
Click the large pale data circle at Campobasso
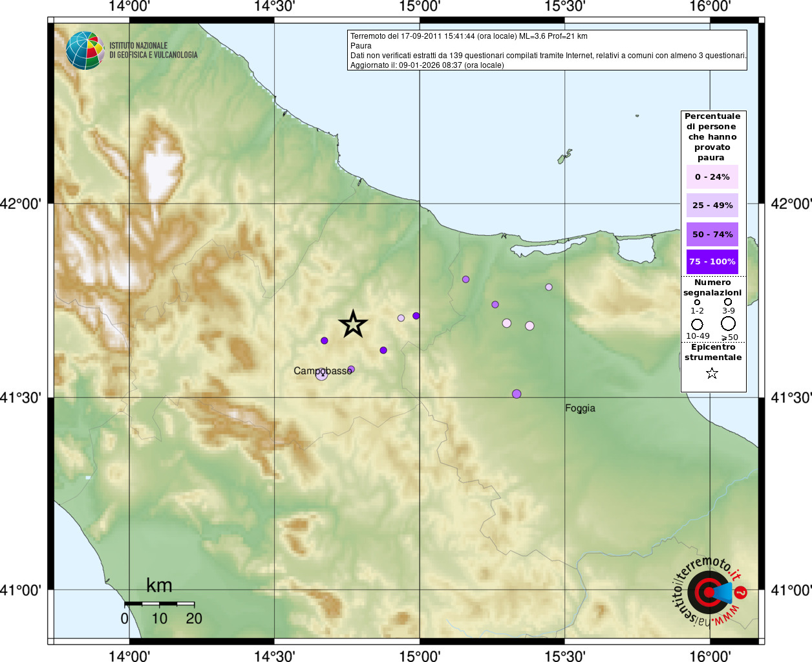321,374
